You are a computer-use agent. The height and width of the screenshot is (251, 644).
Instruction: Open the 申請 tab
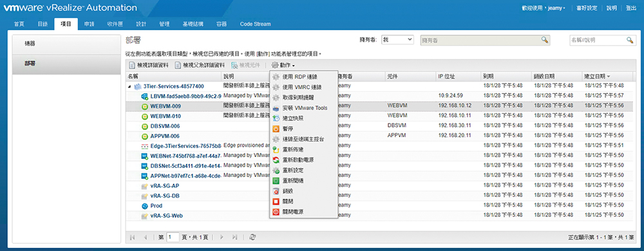[89, 24]
